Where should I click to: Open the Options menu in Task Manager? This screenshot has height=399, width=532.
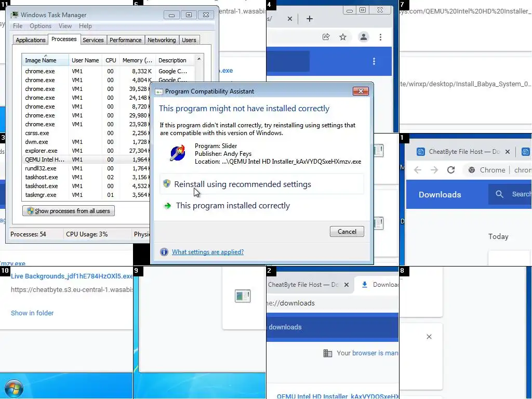(x=41, y=26)
